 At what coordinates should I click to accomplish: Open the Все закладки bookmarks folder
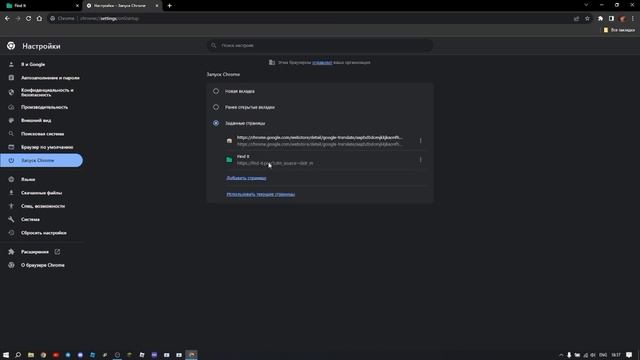coord(619,30)
